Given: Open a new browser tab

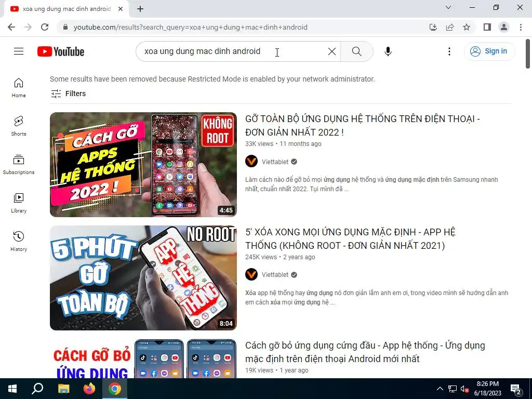Looking at the screenshot, I should 140,9.
